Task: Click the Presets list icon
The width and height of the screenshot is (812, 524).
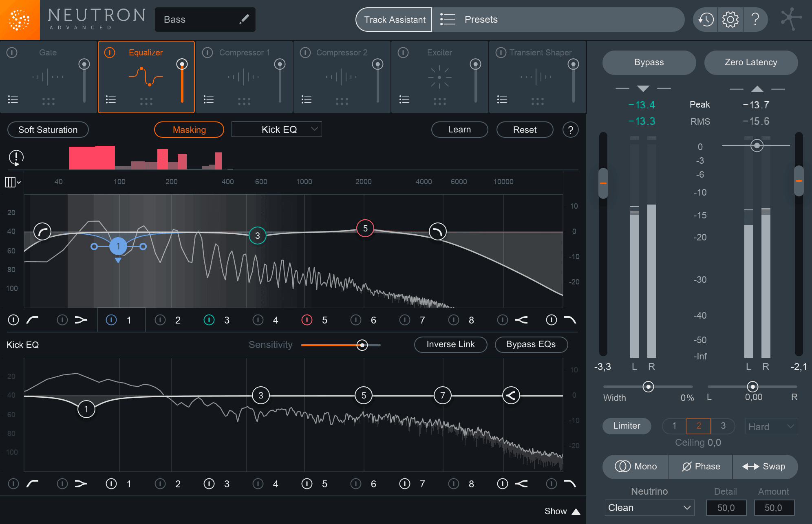Action: click(x=448, y=19)
